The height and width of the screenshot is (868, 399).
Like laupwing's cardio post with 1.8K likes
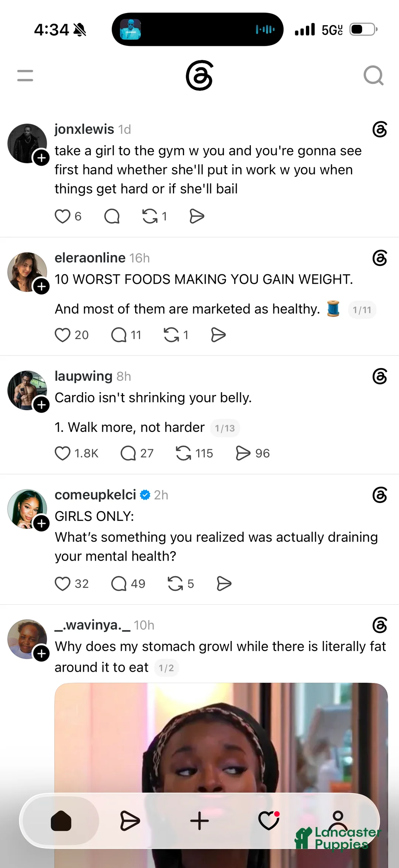[62, 453]
